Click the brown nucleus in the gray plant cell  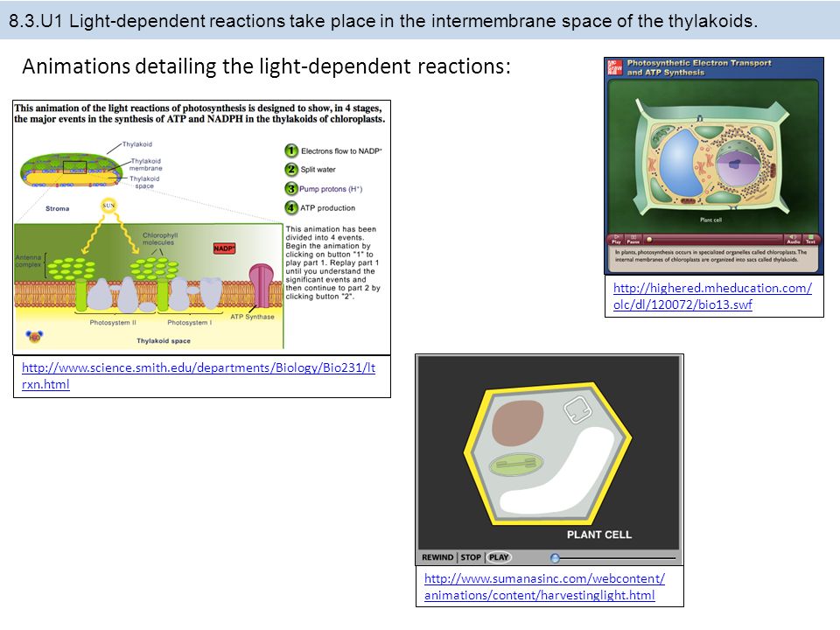coord(517,423)
